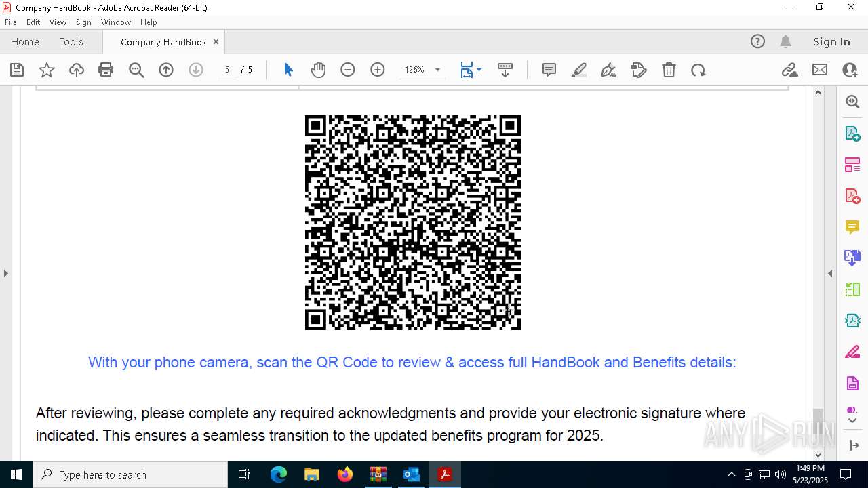
Task: Go to the next page with the down arrow
Action: [x=196, y=70]
